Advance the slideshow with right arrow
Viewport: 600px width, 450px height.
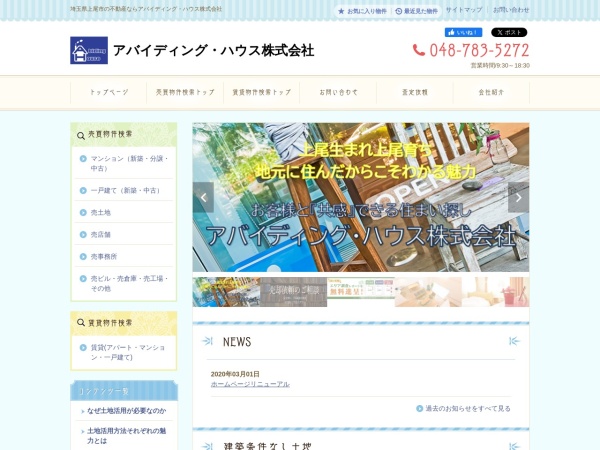pos(518,197)
